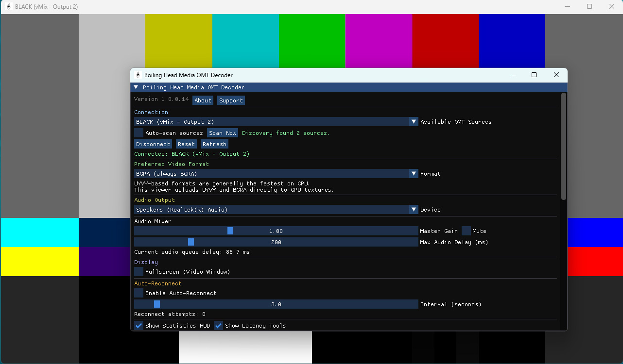
Task: Enable the Auto-scan sources checkbox
Action: point(139,133)
